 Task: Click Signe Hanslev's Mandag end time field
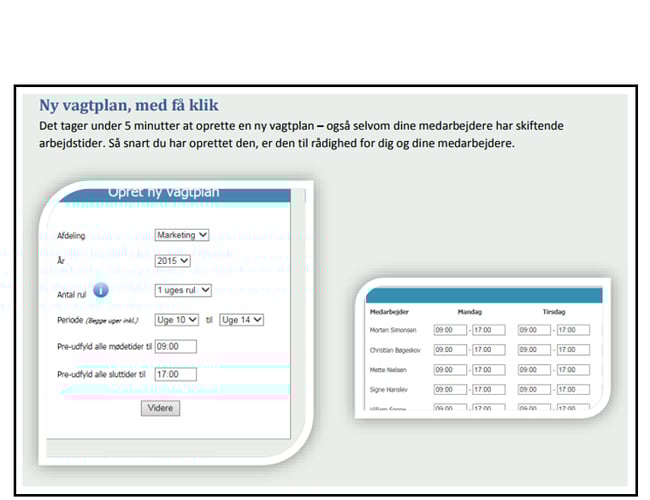tap(489, 390)
